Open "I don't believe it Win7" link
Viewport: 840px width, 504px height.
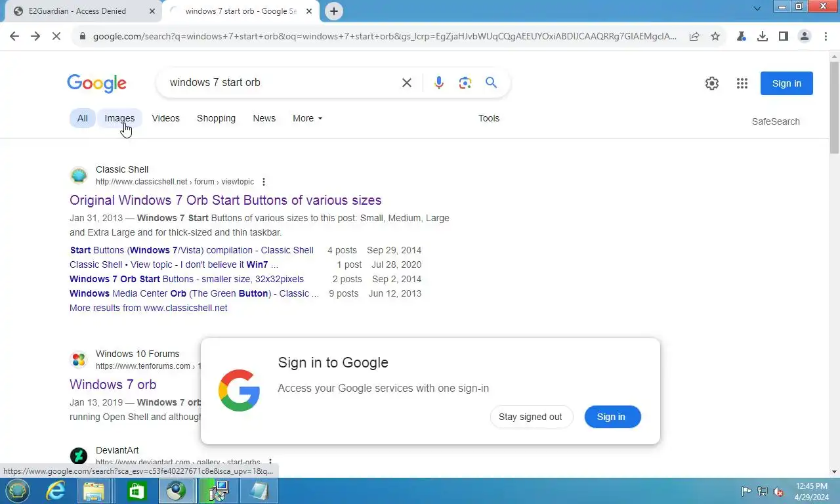[174, 264]
